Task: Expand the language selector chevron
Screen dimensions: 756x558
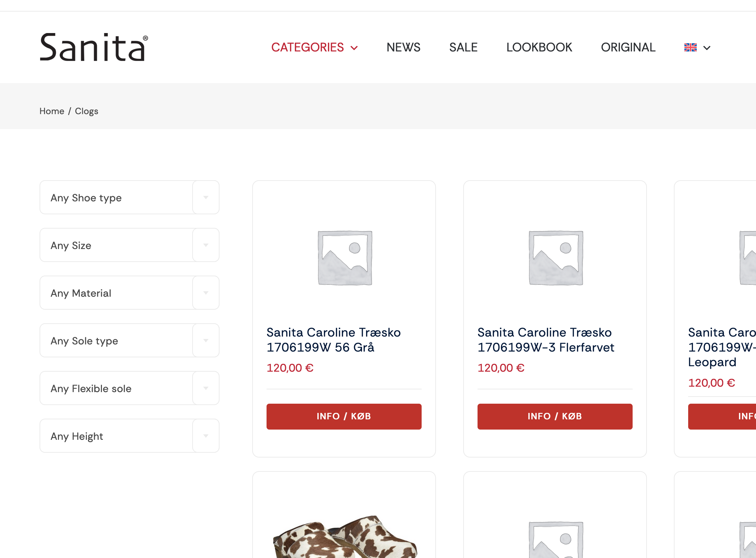Action: tap(707, 48)
